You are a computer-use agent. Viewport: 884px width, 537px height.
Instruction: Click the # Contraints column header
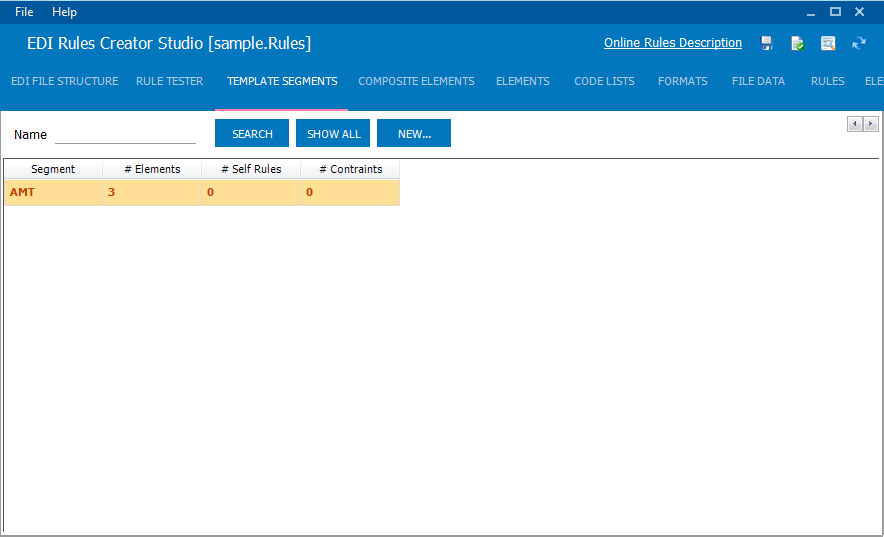pos(351,169)
